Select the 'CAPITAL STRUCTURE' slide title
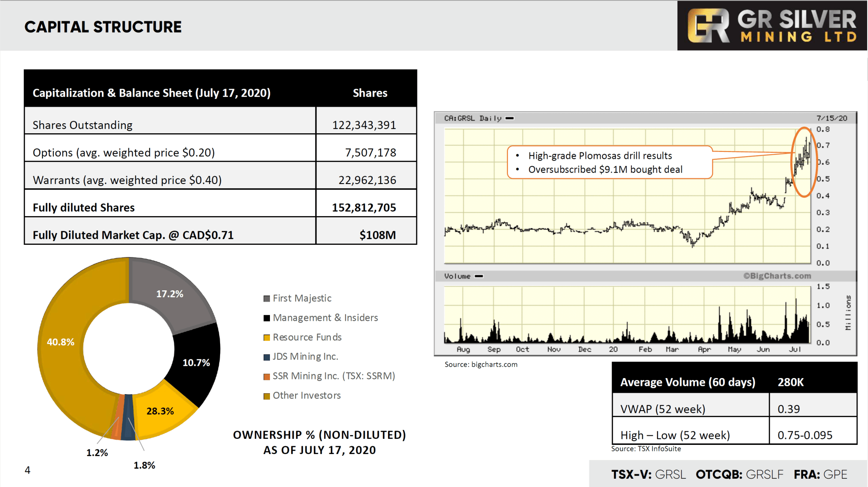Viewport: 868px width, 487px height. click(103, 27)
